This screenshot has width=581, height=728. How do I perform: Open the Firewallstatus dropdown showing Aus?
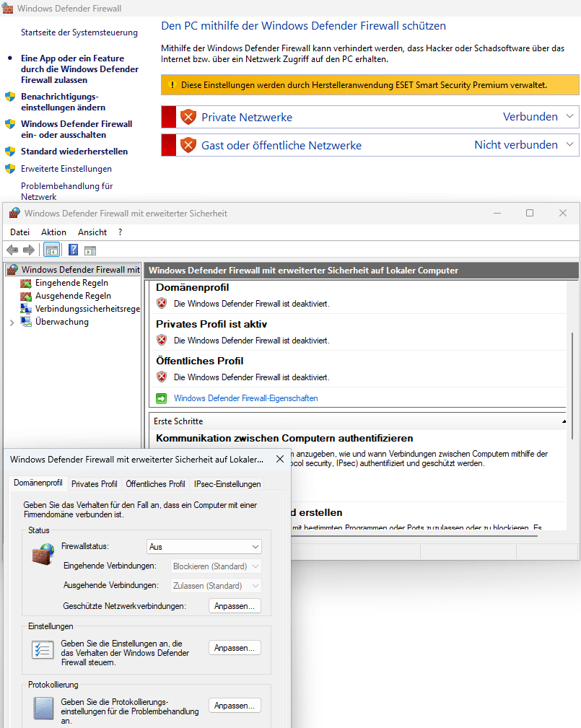204,547
